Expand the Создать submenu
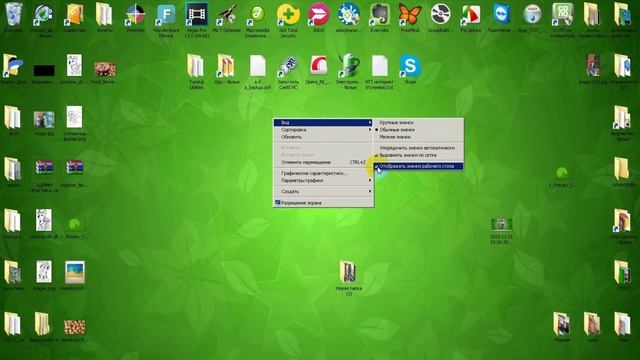 (323, 191)
